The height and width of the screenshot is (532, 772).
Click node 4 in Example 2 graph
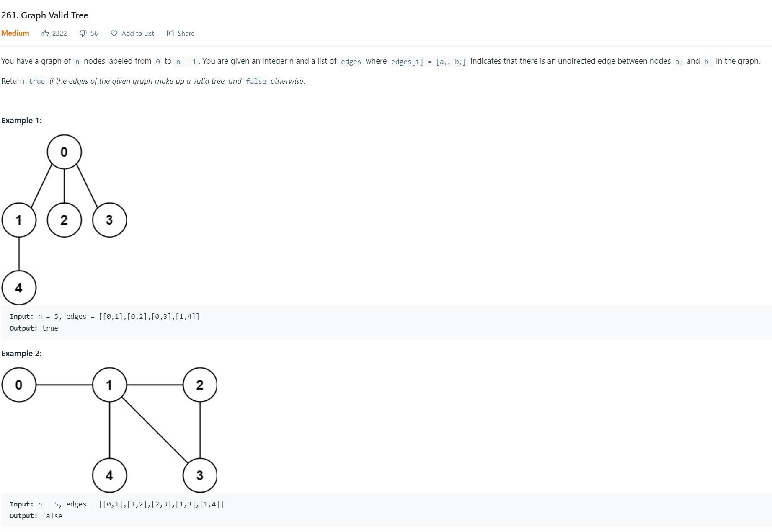109,475
